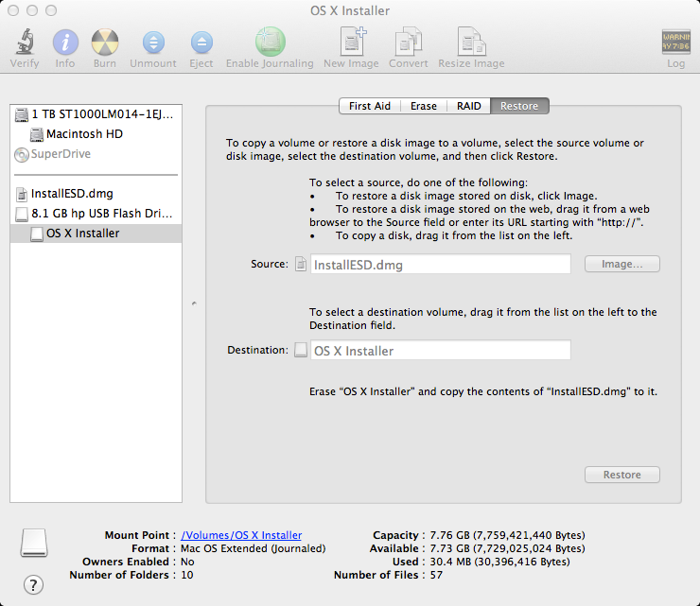Click the Erase "OS X Installer" summary text
700x606 pixels.
tap(483, 391)
